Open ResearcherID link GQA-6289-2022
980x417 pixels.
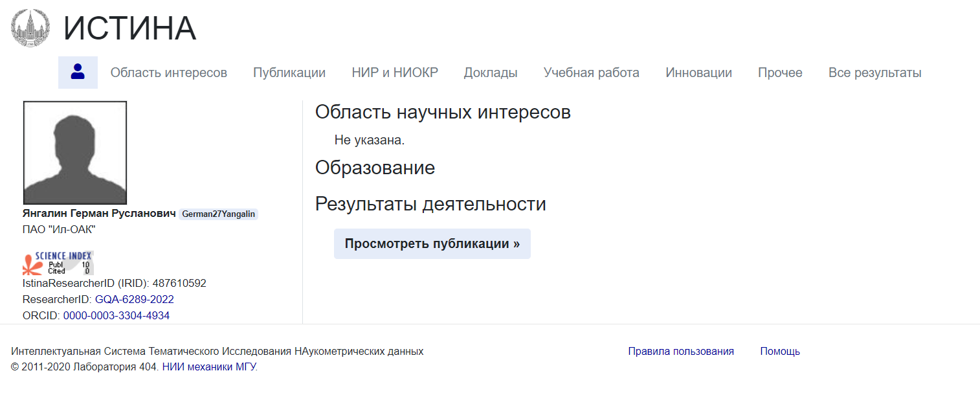(x=135, y=299)
